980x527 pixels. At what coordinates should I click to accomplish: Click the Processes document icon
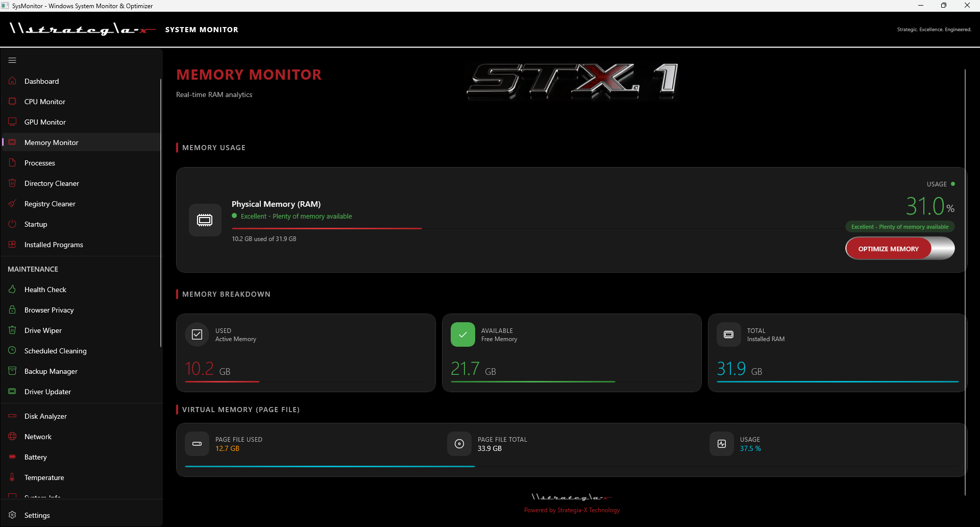(12, 162)
